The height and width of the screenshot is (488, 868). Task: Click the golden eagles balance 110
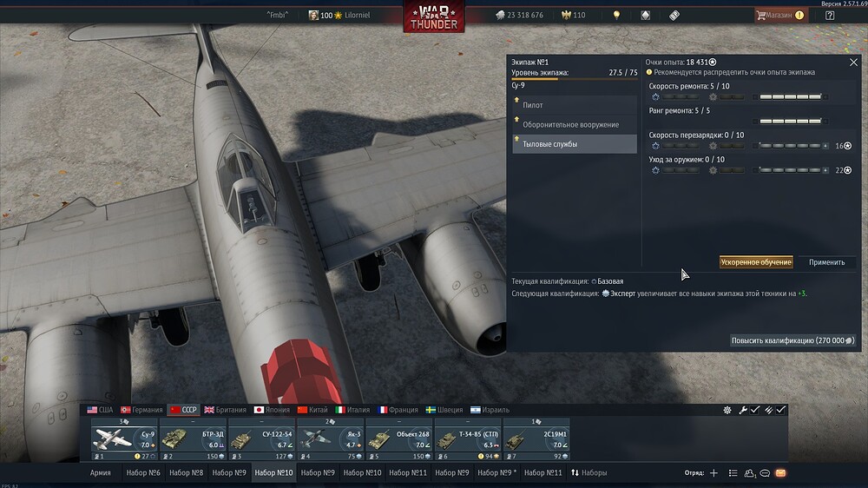click(573, 15)
